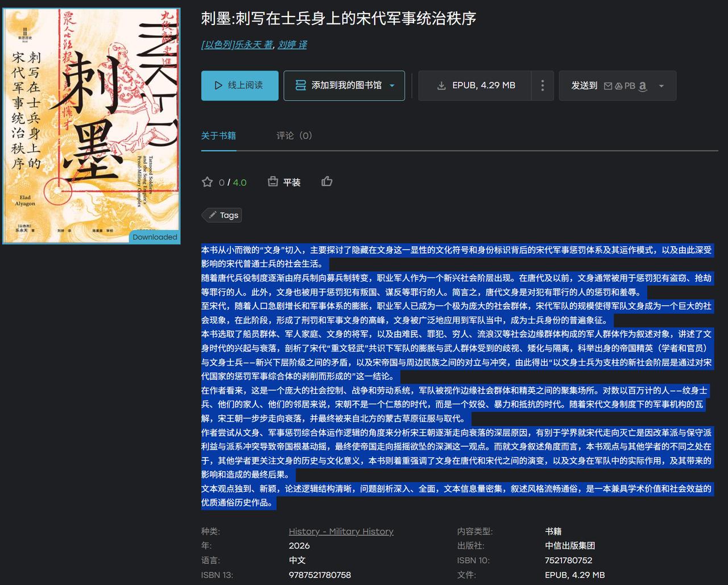Switch to the 评论 (0) tab
Screen dimensions: 728x585
295,136
